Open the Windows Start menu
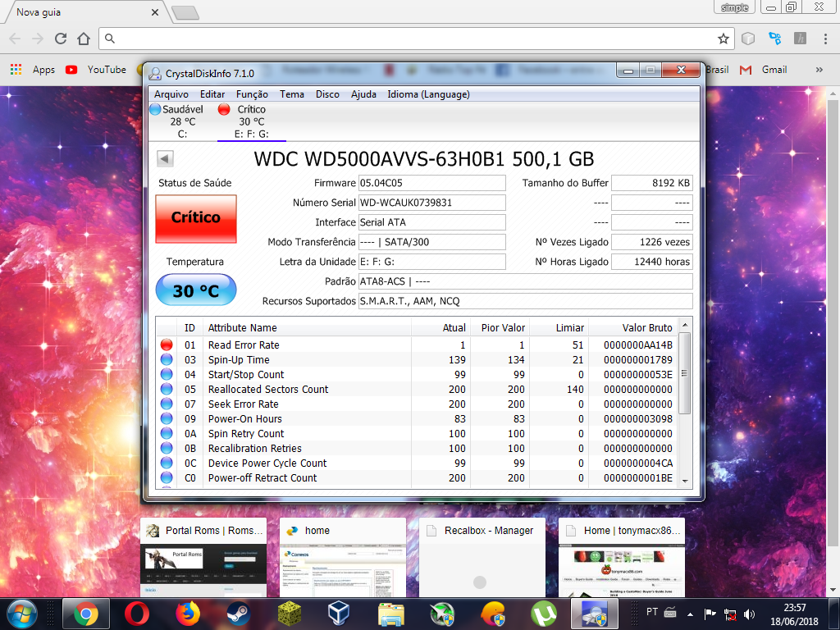The image size is (840, 630). click(x=22, y=614)
